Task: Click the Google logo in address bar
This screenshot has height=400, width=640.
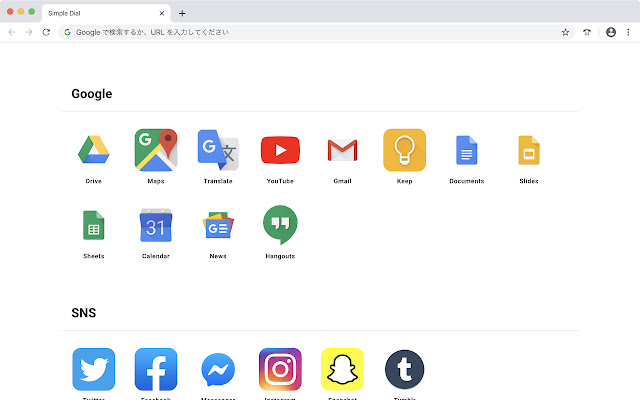Action: 68,32
